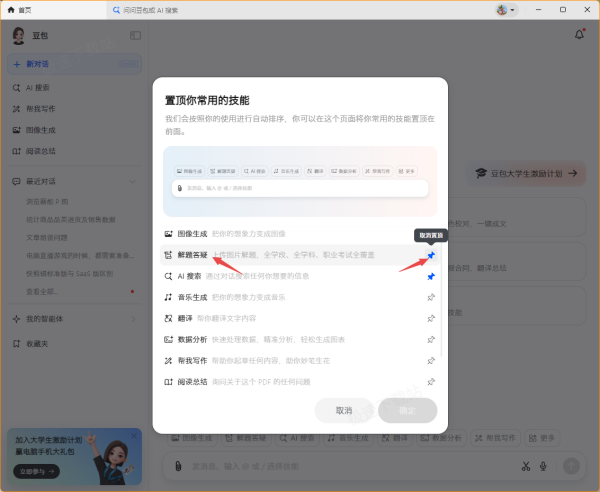Open the 浏览器能 P 图 conversation
Image resolution: width=600 pixels, height=492 pixels.
click(x=47, y=202)
